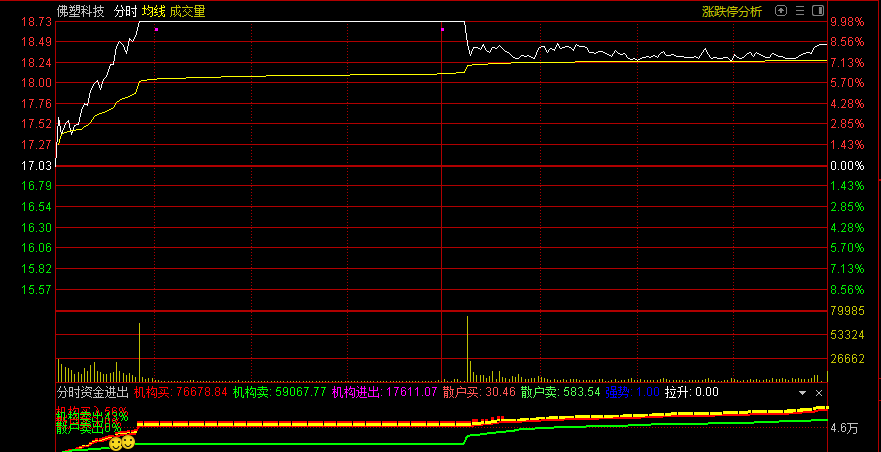The width and height of the screenshot is (881, 452).
Task: Select the 机构卖 value label
Action: tap(279, 394)
